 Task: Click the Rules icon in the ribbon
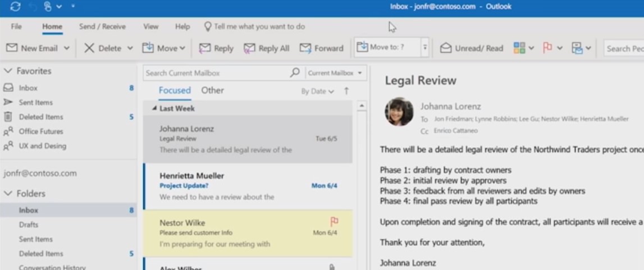click(577, 48)
